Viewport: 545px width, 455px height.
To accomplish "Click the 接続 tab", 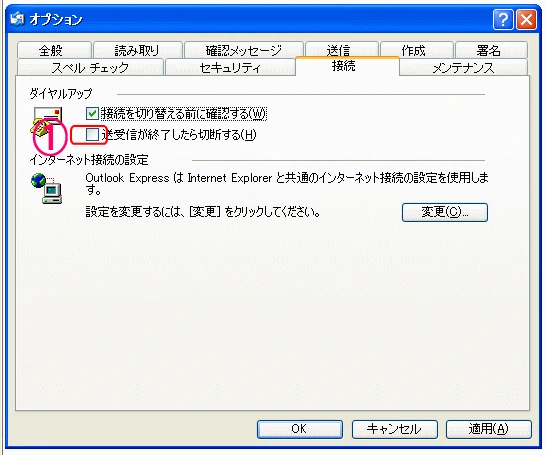I will coord(347,66).
